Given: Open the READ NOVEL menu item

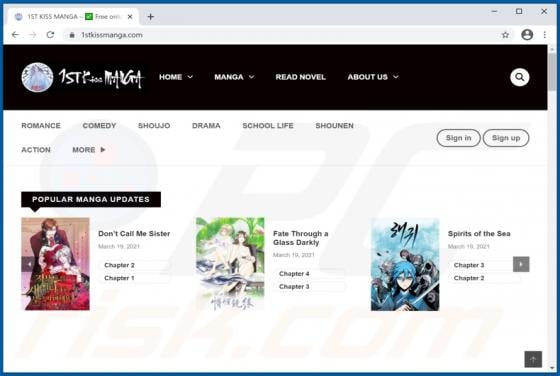Looking at the screenshot, I should pos(300,77).
